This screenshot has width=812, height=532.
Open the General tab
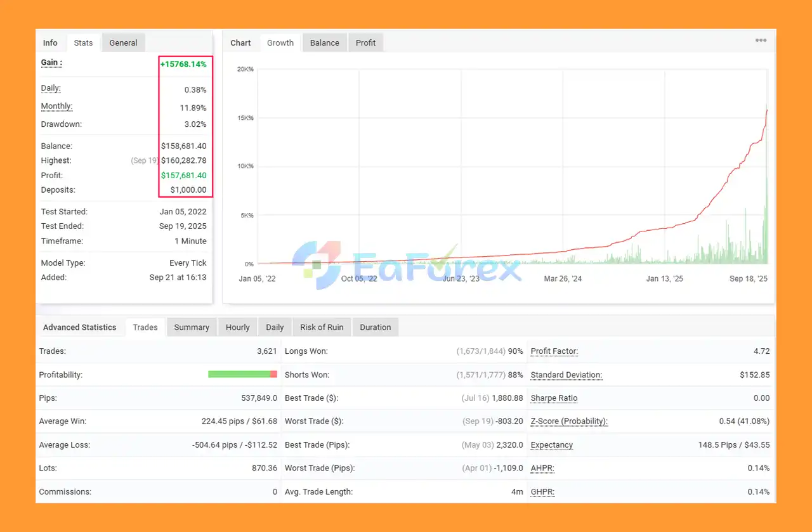pyautogui.click(x=123, y=43)
